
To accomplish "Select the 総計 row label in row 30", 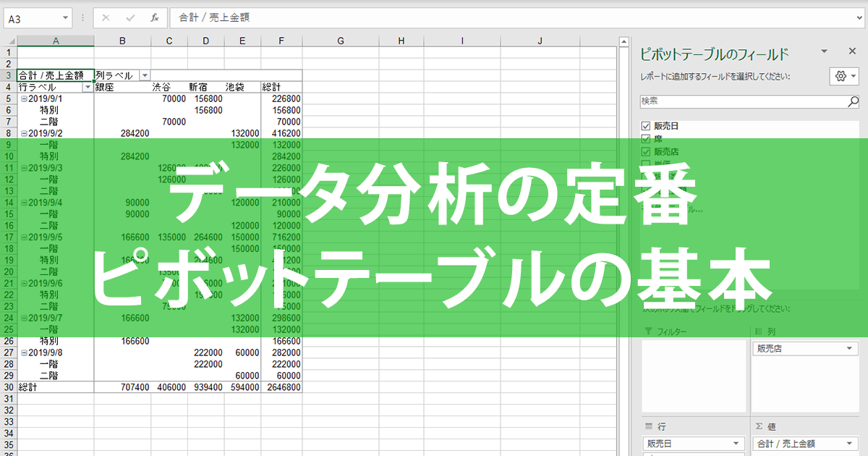I will point(56,387).
